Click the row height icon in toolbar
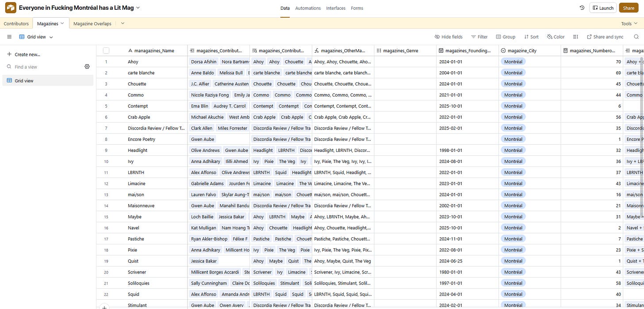Image resolution: width=644 pixels, height=309 pixels. point(575,37)
